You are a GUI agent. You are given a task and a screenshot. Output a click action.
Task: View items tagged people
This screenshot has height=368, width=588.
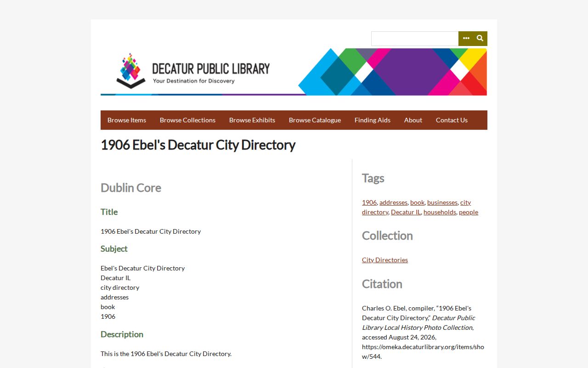pos(469,212)
